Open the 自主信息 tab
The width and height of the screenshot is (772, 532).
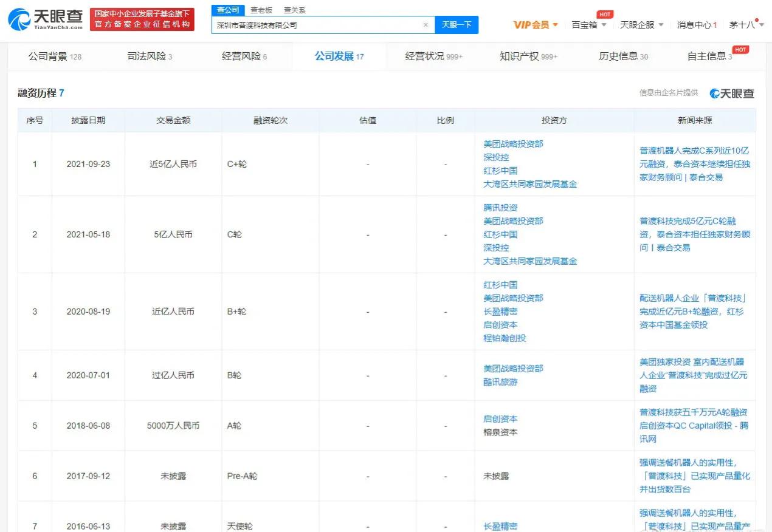pos(709,56)
